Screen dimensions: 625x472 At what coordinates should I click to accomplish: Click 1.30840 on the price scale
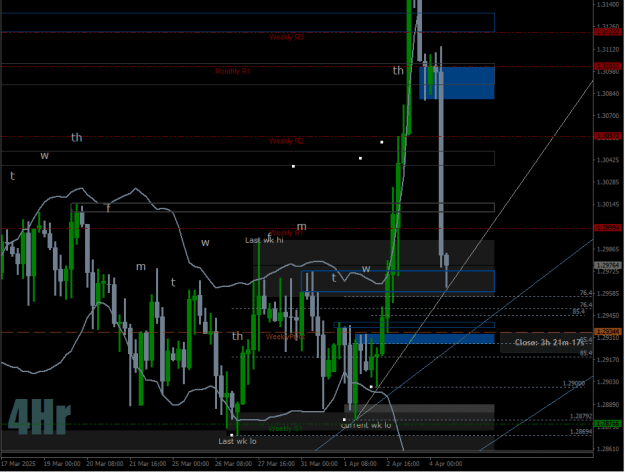(x=608, y=94)
